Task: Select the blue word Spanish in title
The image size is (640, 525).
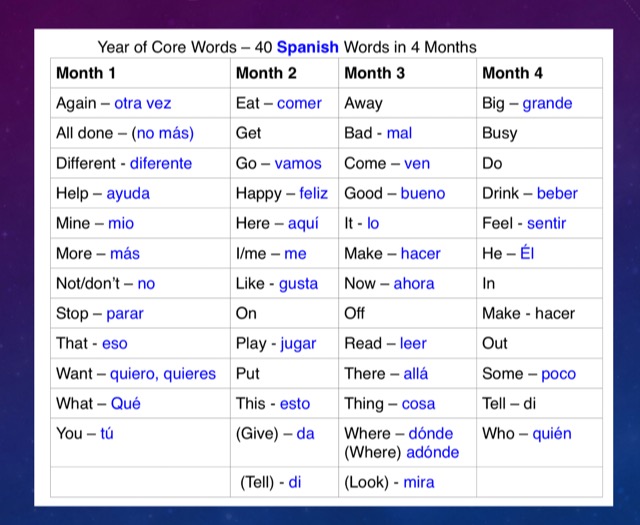Action: click(x=308, y=47)
